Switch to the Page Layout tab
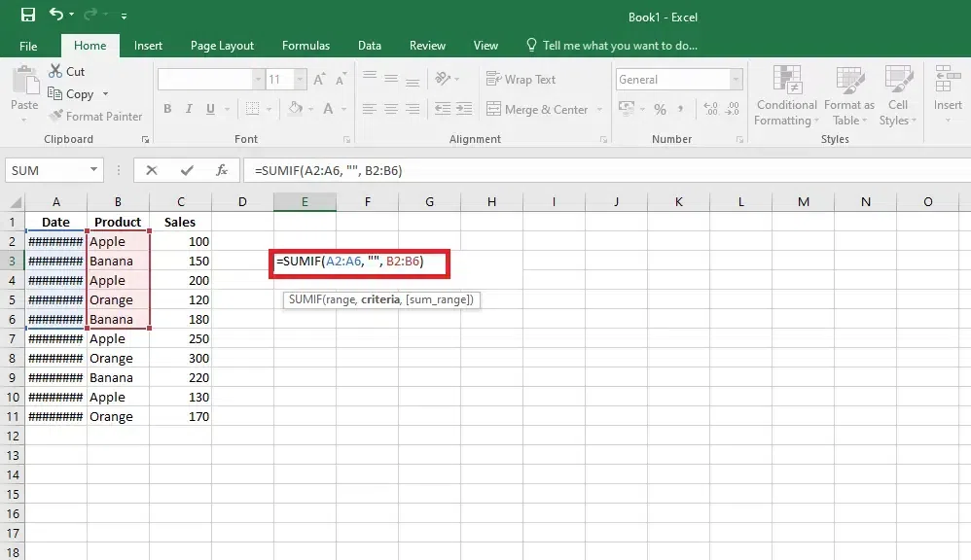Image resolution: width=971 pixels, height=560 pixels. [222, 46]
